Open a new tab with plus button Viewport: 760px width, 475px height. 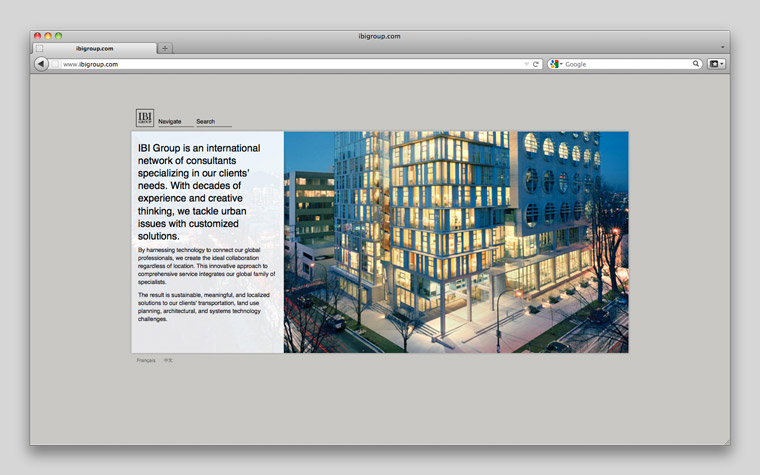[165, 48]
